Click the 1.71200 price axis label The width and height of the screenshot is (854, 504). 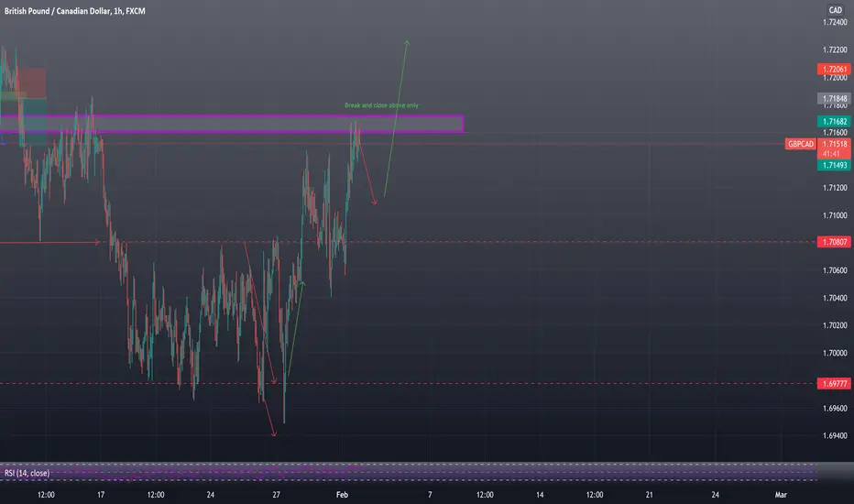(x=835, y=188)
